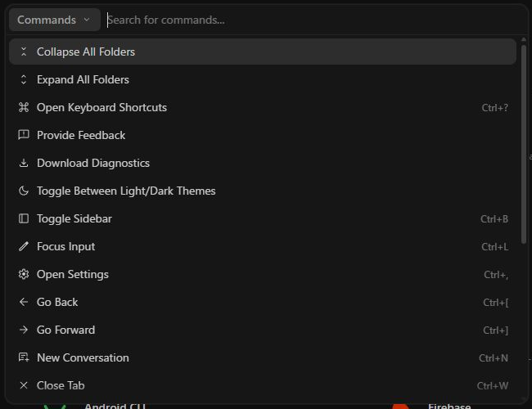Click the gear icon for Open Settings

[x=24, y=274]
